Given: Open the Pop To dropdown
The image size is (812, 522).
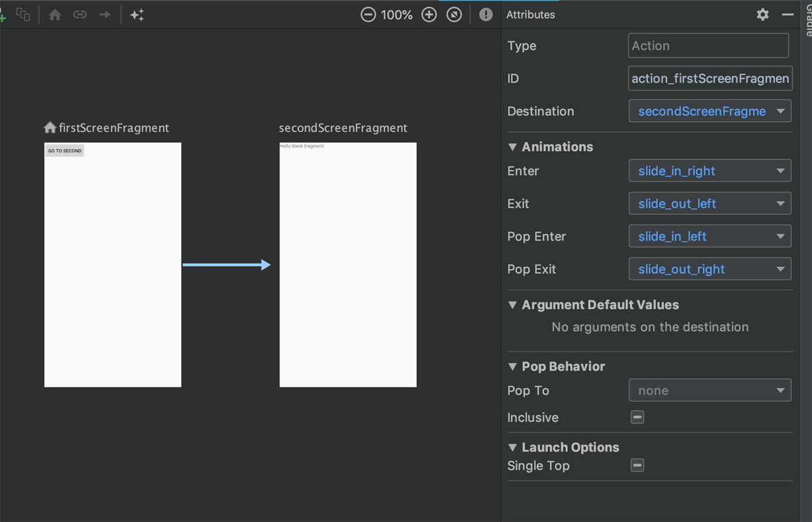Looking at the screenshot, I should [x=710, y=390].
